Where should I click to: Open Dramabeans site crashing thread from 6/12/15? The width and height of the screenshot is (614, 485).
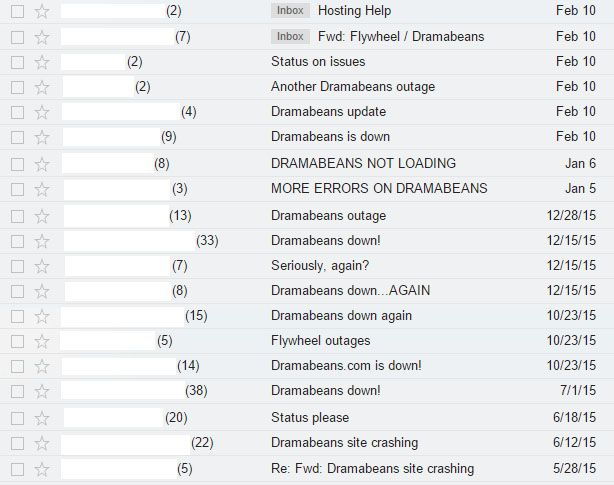point(345,443)
